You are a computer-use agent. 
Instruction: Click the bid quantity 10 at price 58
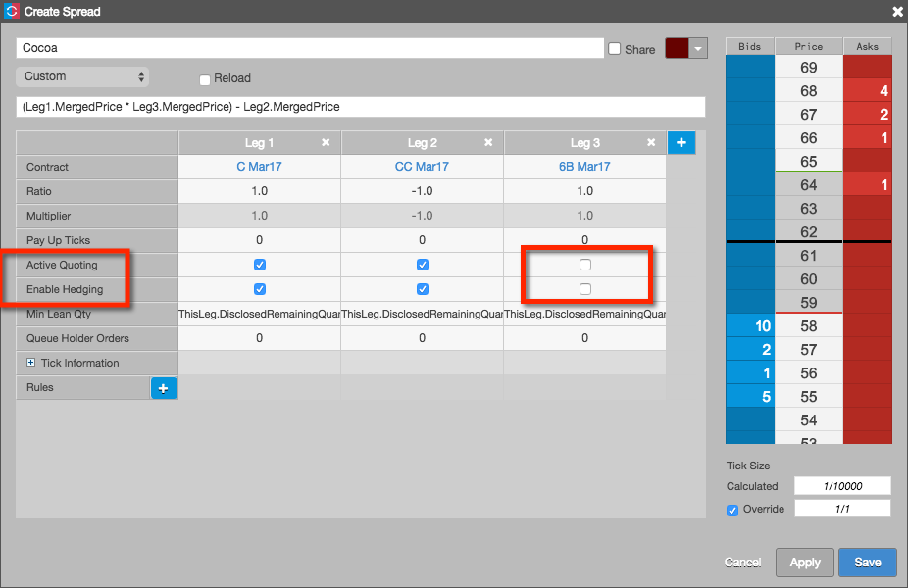[750, 325]
